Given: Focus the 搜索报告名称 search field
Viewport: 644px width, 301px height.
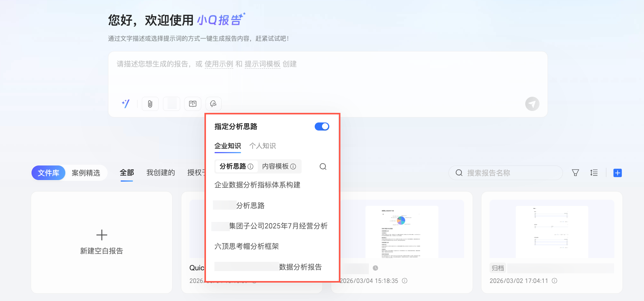Looking at the screenshot, I should (506, 173).
